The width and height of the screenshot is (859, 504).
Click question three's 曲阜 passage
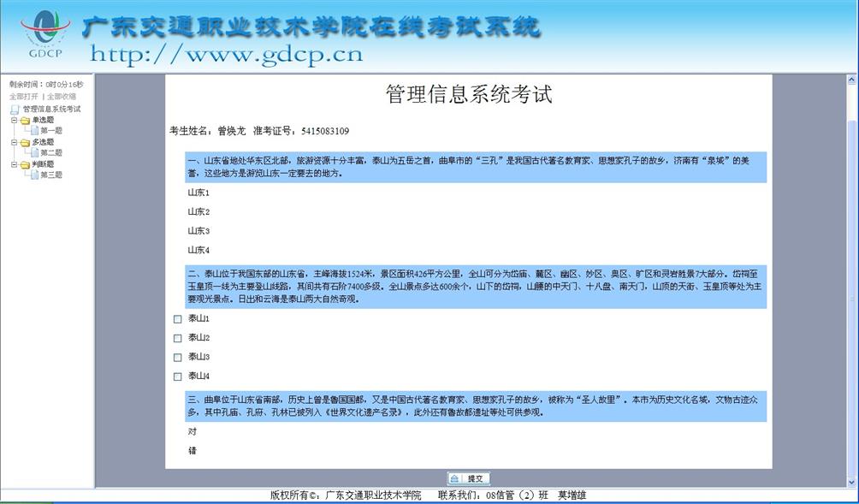[476, 406]
